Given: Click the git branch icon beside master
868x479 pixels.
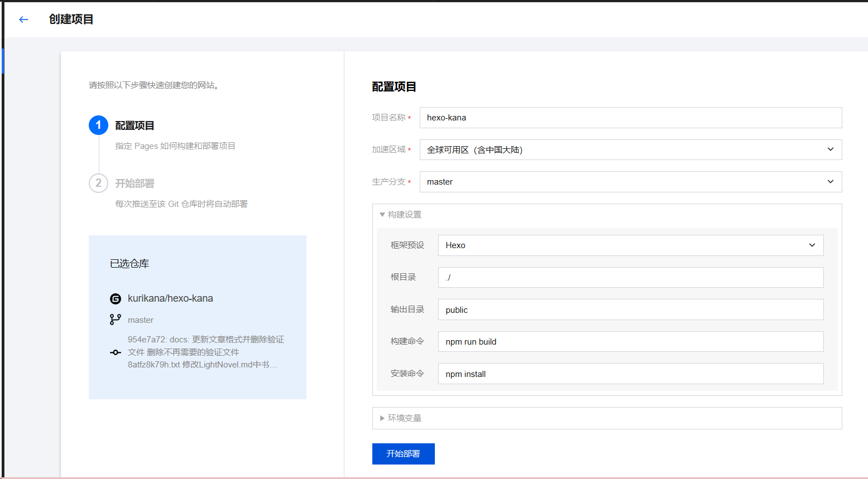Looking at the screenshot, I should click(115, 320).
